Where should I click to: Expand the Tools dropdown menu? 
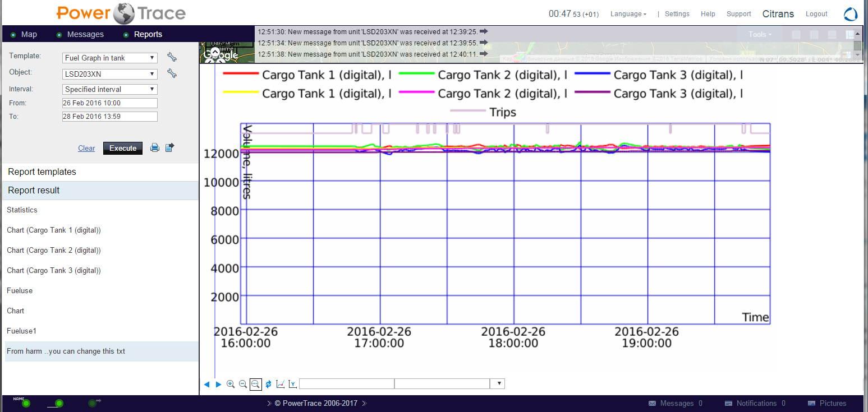760,35
